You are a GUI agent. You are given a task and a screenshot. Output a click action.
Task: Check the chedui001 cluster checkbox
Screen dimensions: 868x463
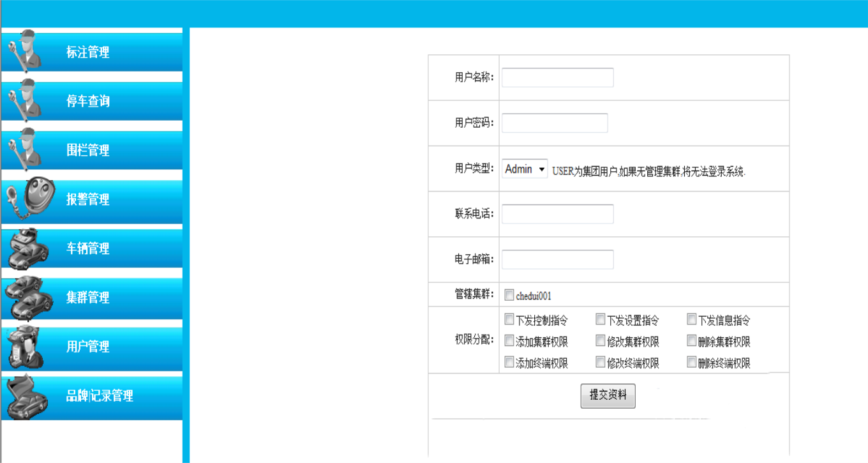(509, 295)
